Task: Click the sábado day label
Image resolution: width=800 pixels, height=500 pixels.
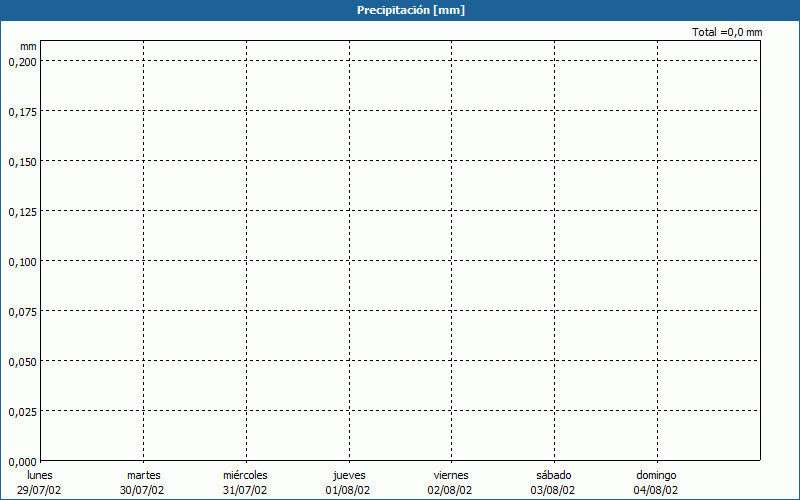Action: click(x=554, y=475)
